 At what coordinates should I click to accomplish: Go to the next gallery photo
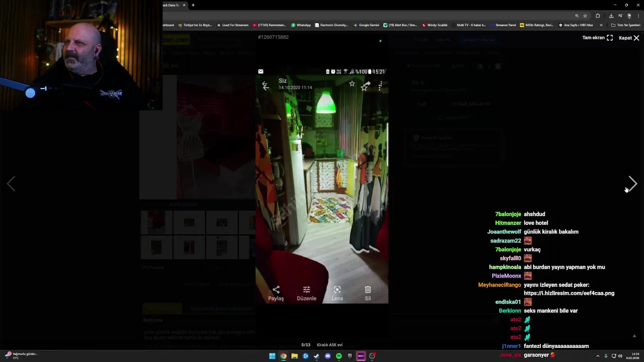tap(633, 184)
